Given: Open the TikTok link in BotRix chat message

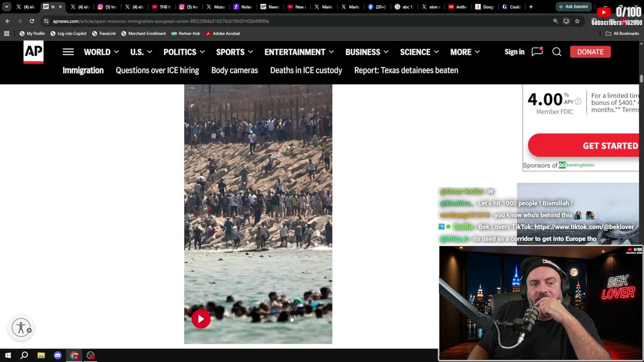Looking at the screenshot, I should pyautogui.click(x=584, y=227).
